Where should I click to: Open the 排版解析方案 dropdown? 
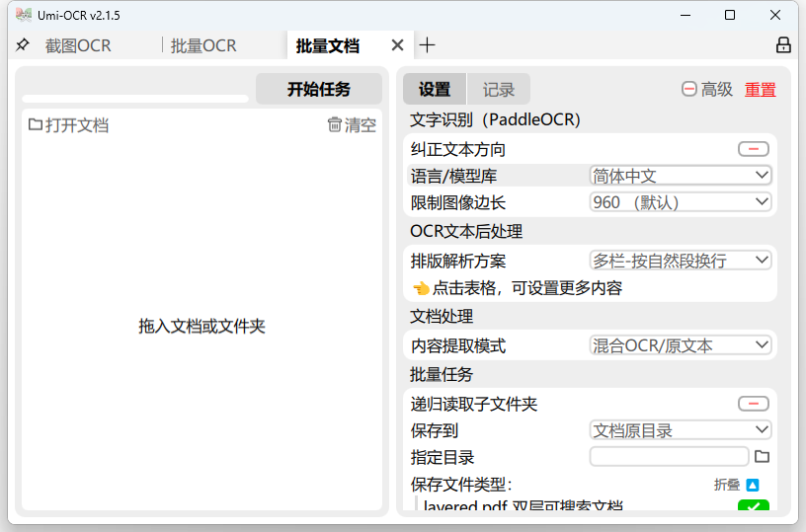680,261
